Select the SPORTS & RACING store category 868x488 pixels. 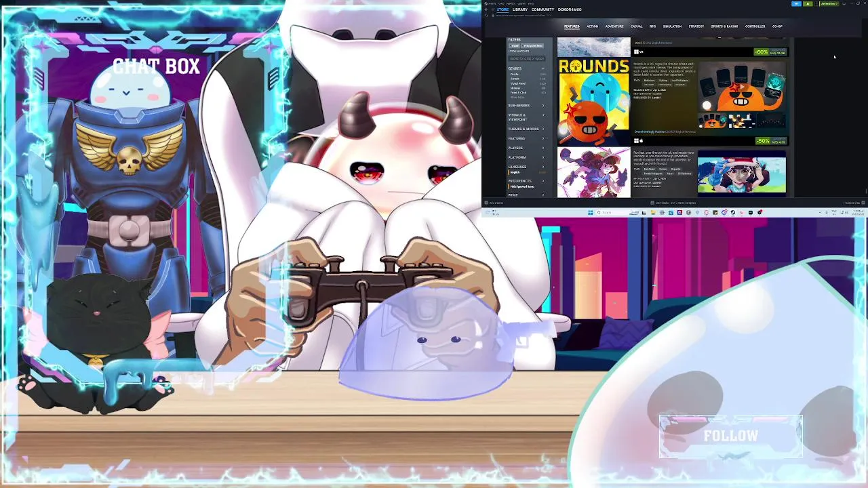coord(724,26)
